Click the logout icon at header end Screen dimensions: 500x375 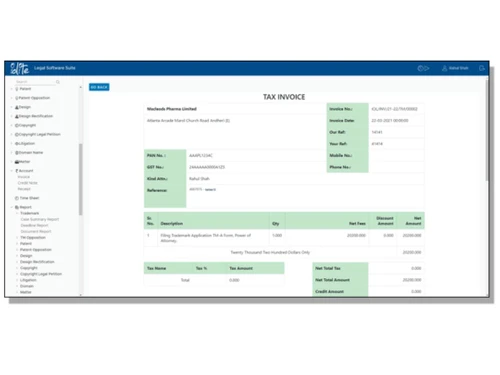click(x=482, y=68)
